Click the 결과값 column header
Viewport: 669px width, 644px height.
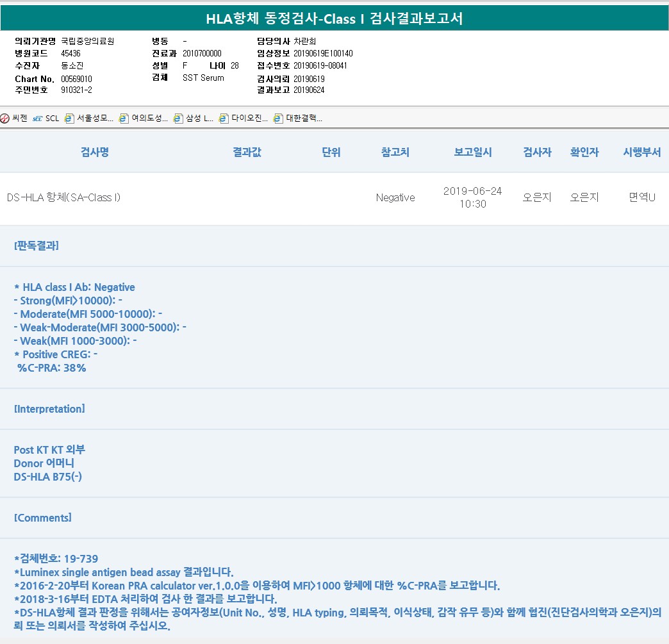click(x=247, y=153)
